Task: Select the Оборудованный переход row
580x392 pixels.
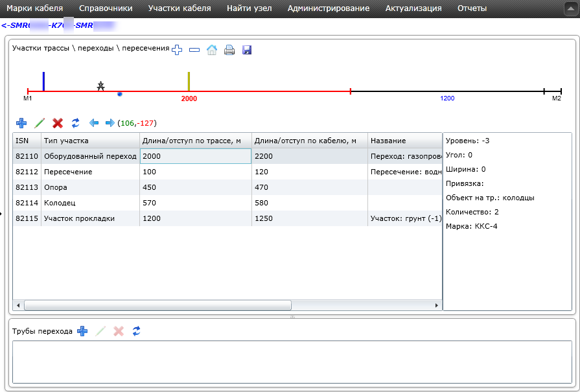Action: coord(227,156)
